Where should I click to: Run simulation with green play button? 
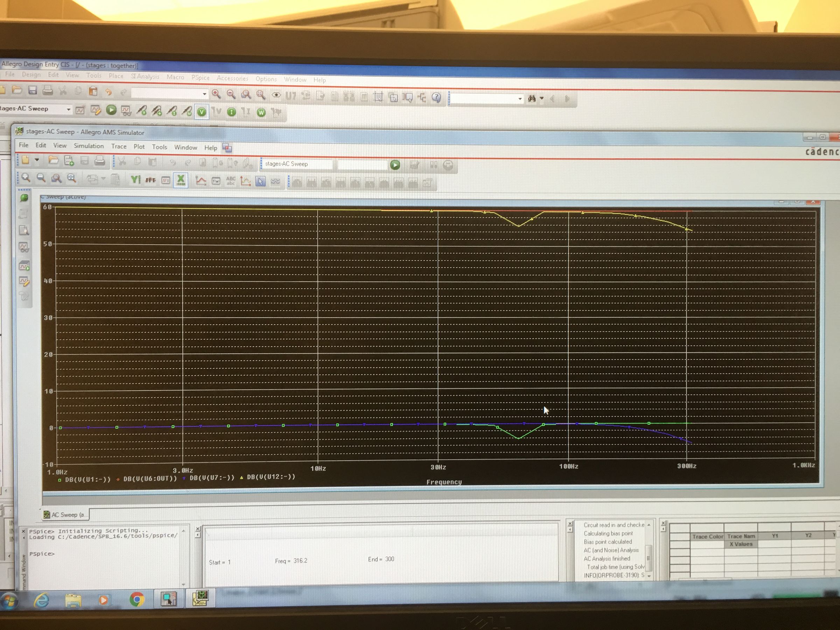(395, 165)
